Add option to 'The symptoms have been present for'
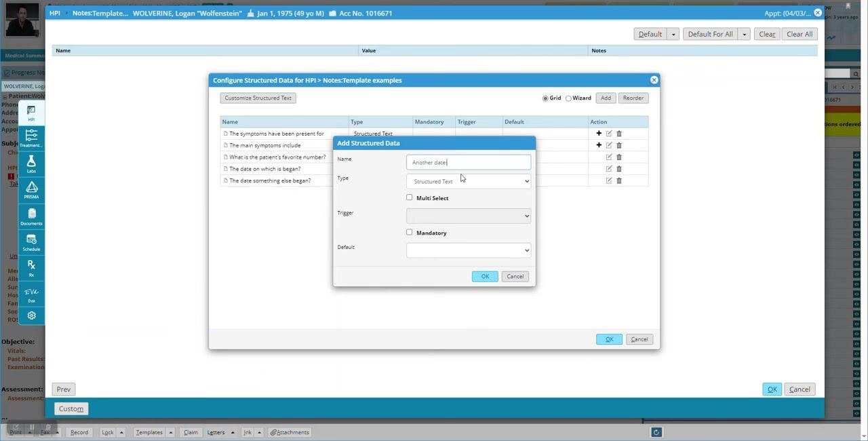 tap(599, 134)
